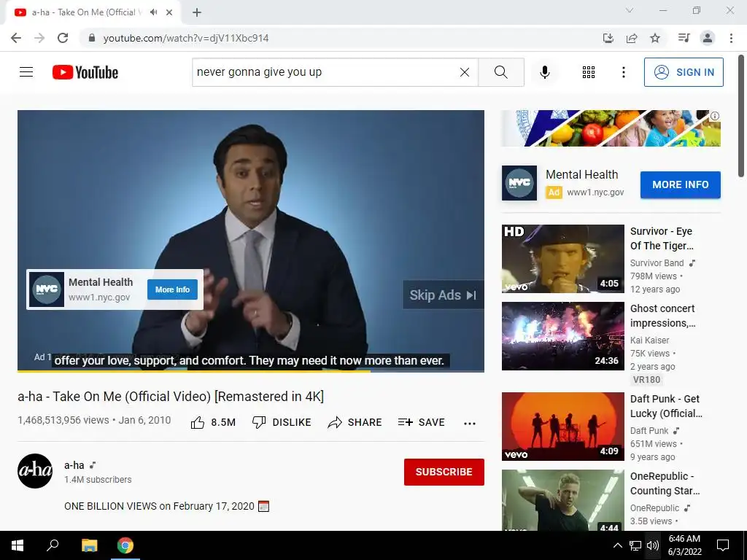Share this page using browser icon
This screenshot has height=560, width=747.
[632, 38]
